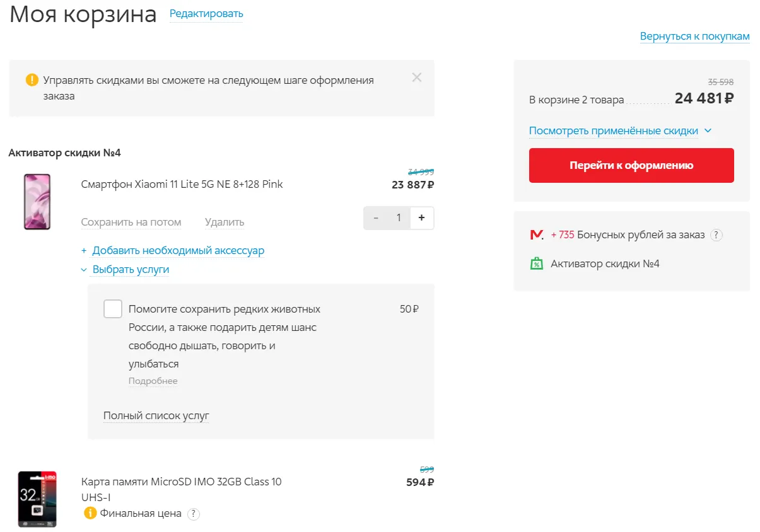Click 'Сохранить на потом' for the smartphone

(131, 223)
